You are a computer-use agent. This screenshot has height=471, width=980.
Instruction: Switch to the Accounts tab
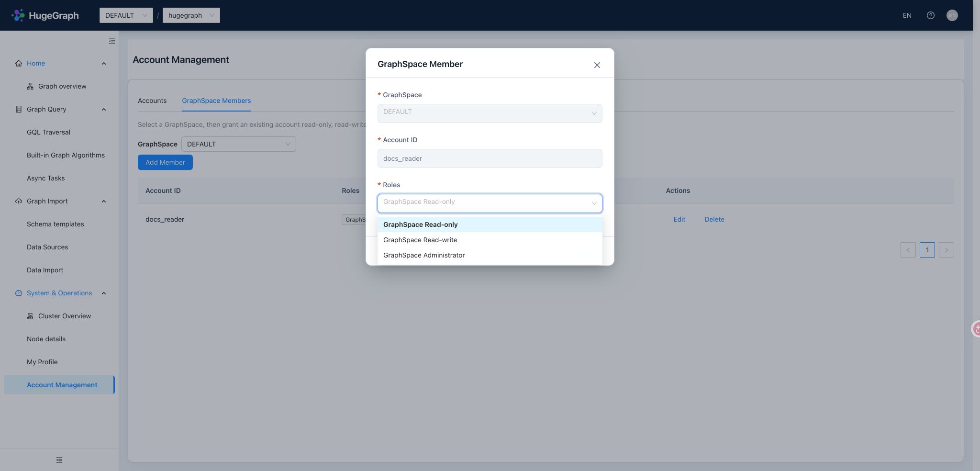(x=152, y=101)
